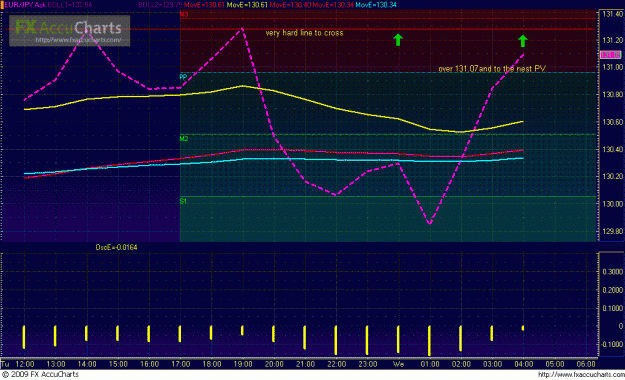This screenshot has height=380, width=625.
Task: Click the 'over 131.07and to the nest PV' note
Action: [492, 69]
